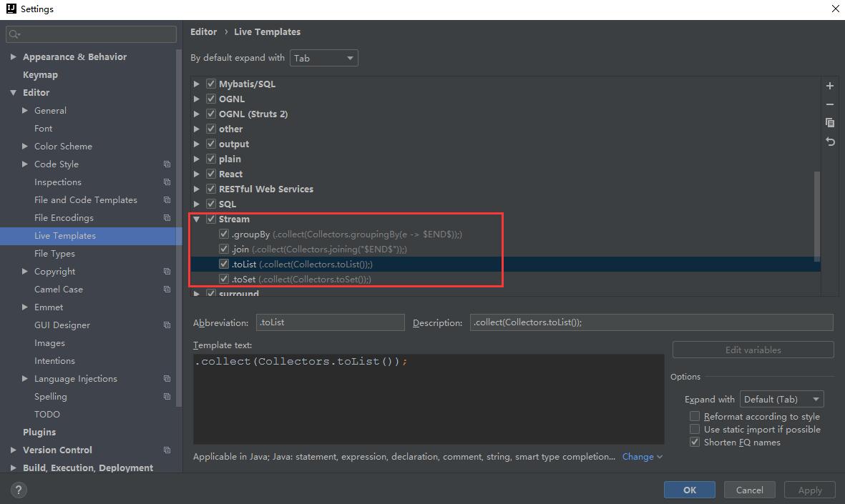The image size is (845, 504).
Task: Click the project-level icon beside Version Control
Action: (x=167, y=450)
